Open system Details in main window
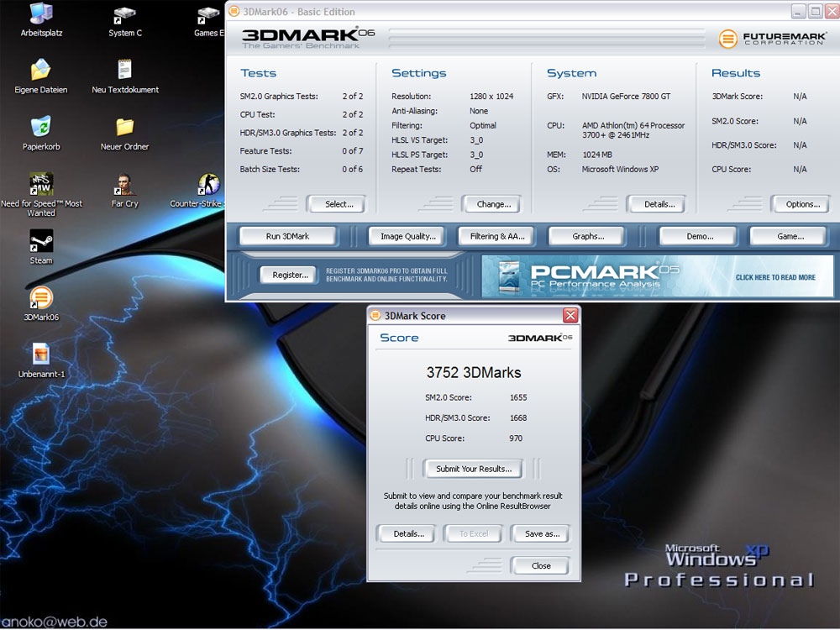Screen dimensions: 840x630 (x=659, y=204)
